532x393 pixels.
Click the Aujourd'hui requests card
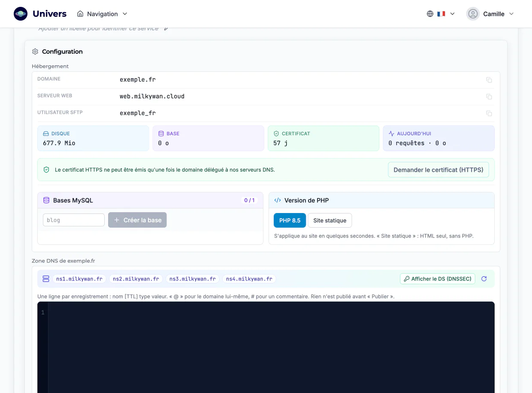pos(438,138)
